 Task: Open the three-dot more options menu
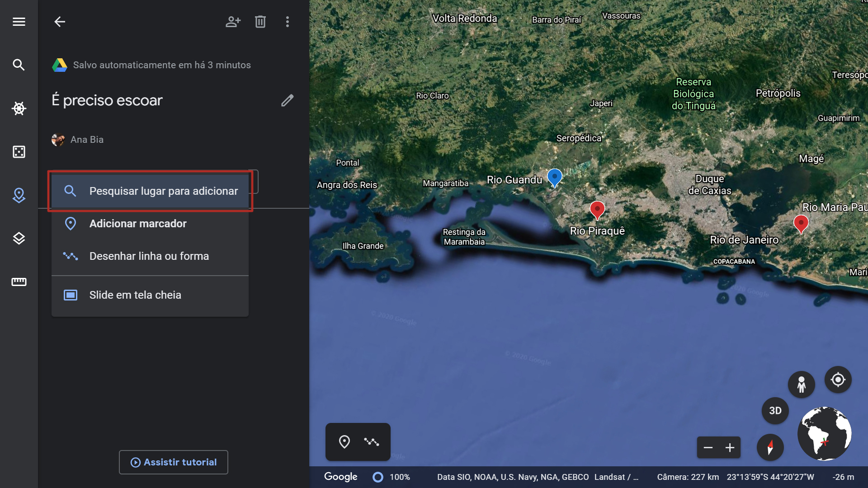pos(287,22)
